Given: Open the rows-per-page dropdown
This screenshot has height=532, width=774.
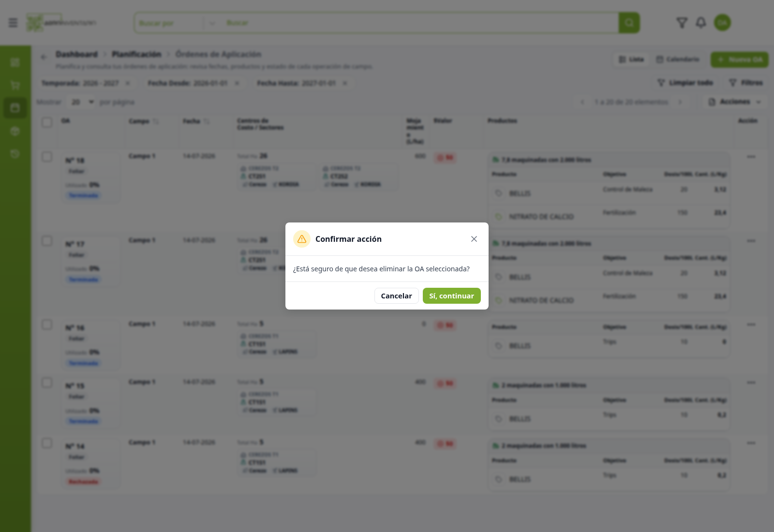Looking at the screenshot, I should (82, 102).
